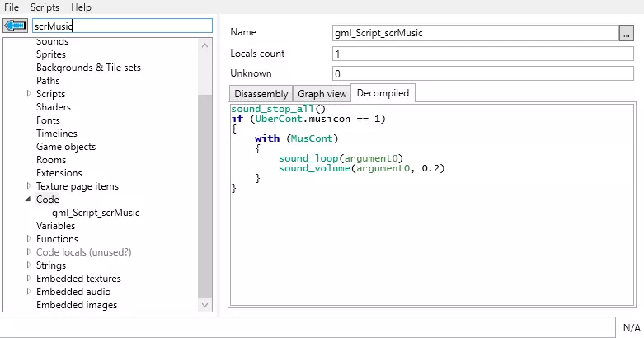The height and width of the screenshot is (338, 644).
Task: Select gml_Script_scrMusic in the tree
Action: click(x=95, y=213)
